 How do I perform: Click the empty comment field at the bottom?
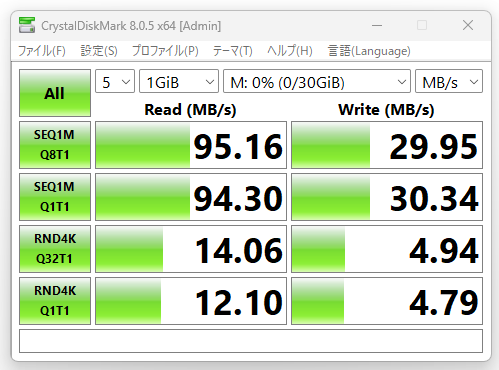pyautogui.click(x=251, y=341)
